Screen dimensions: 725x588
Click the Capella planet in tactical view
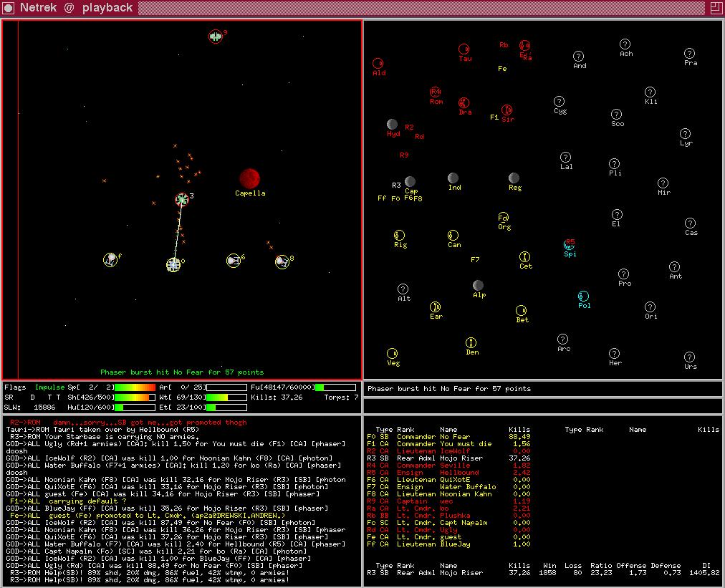tap(250, 178)
